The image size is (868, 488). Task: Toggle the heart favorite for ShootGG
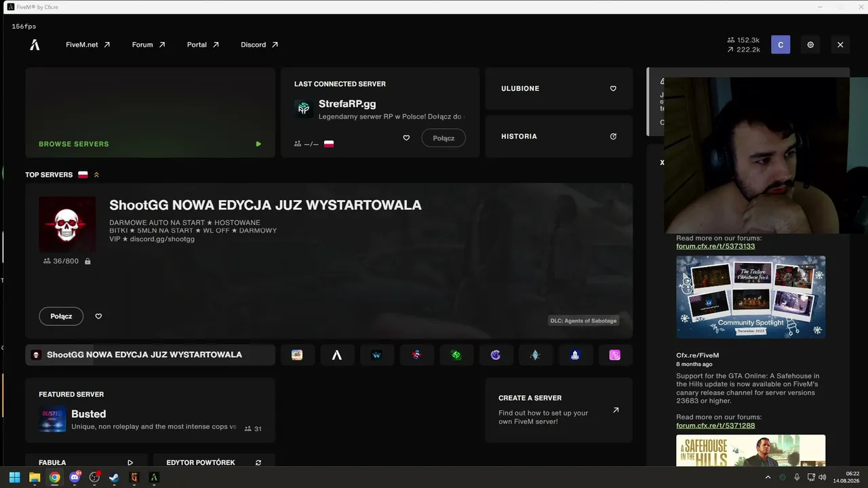point(98,316)
